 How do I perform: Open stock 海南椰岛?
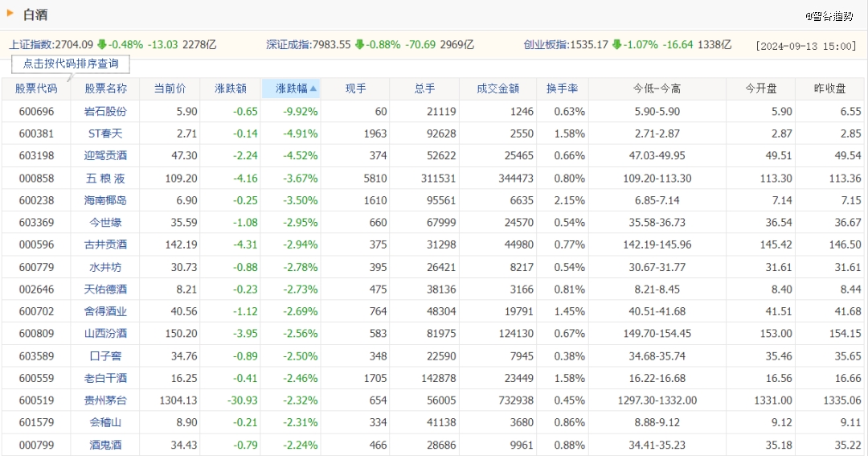click(105, 200)
